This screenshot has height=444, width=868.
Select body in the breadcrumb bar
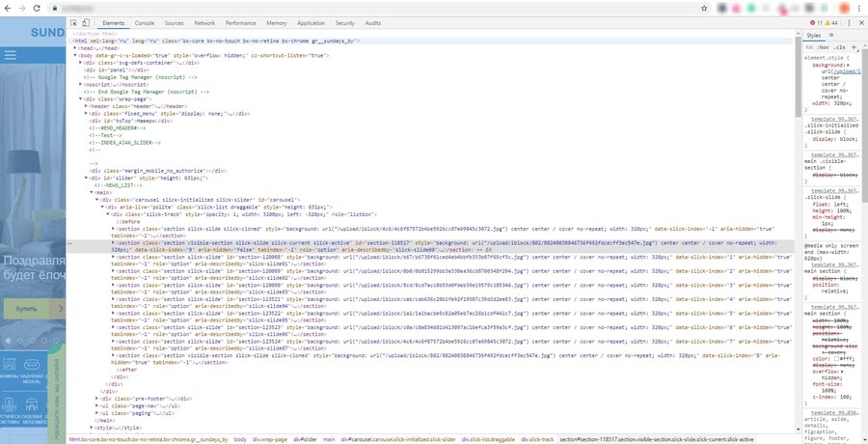coord(240,439)
